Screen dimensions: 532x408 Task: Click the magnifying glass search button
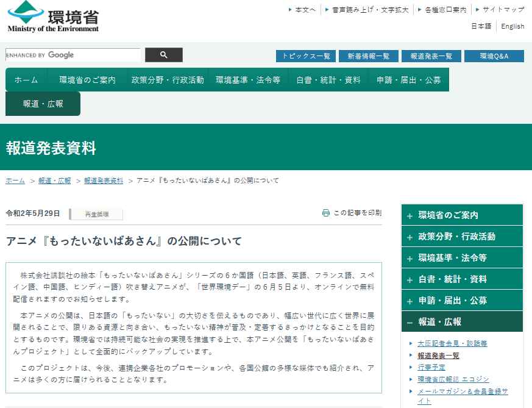pyautogui.click(x=163, y=55)
